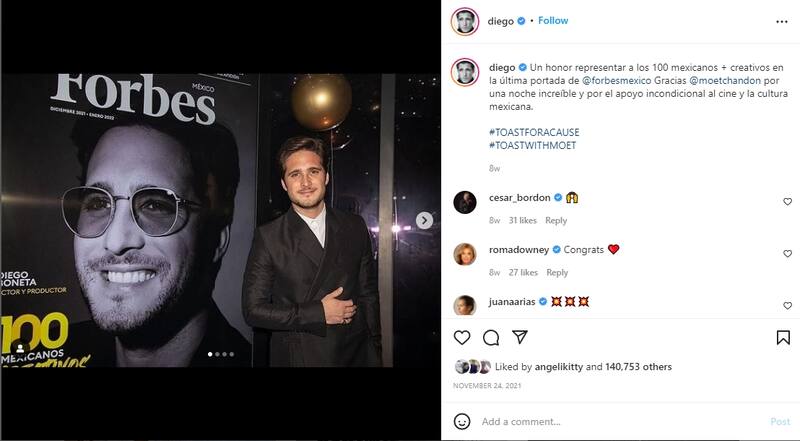The image size is (800, 441).
Task: Click the Add a comment field
Action: pos(620,422)
